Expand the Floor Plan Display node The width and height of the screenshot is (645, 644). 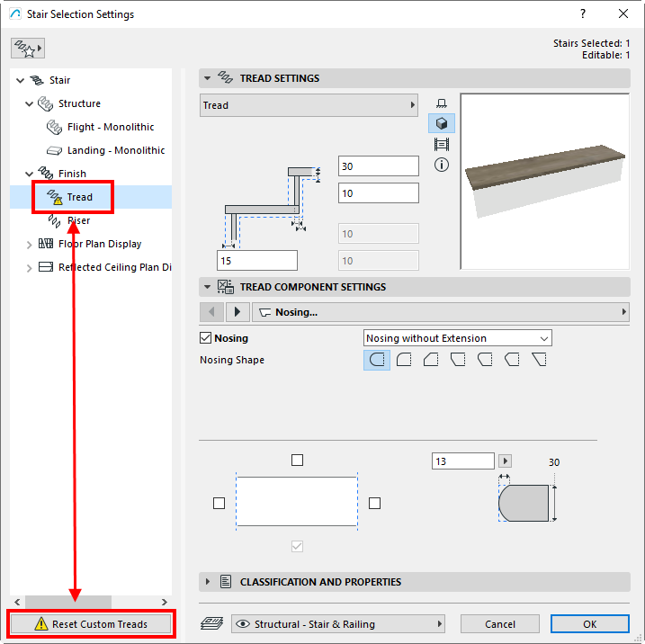29,245
